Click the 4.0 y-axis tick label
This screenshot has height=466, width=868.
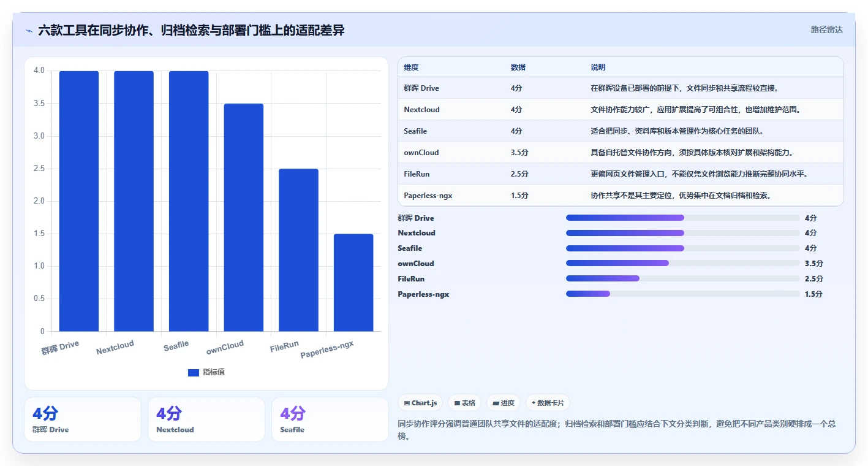pos(39,71)
